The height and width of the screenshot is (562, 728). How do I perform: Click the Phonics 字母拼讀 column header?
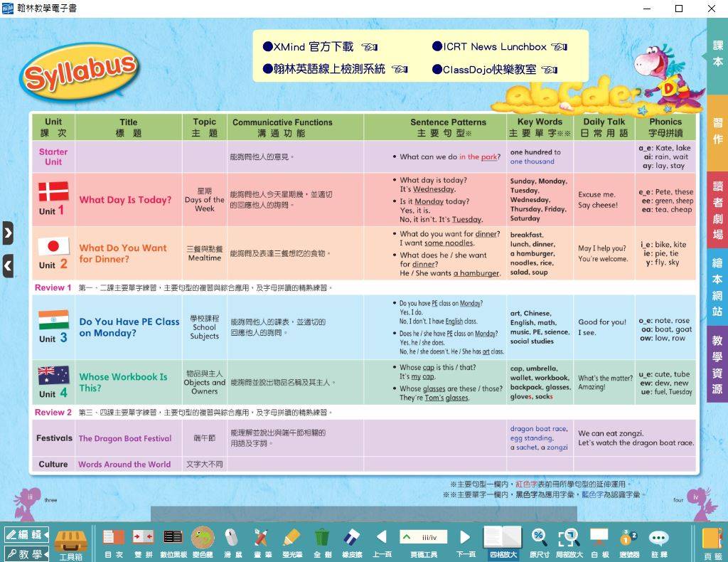tap(665, 127)
